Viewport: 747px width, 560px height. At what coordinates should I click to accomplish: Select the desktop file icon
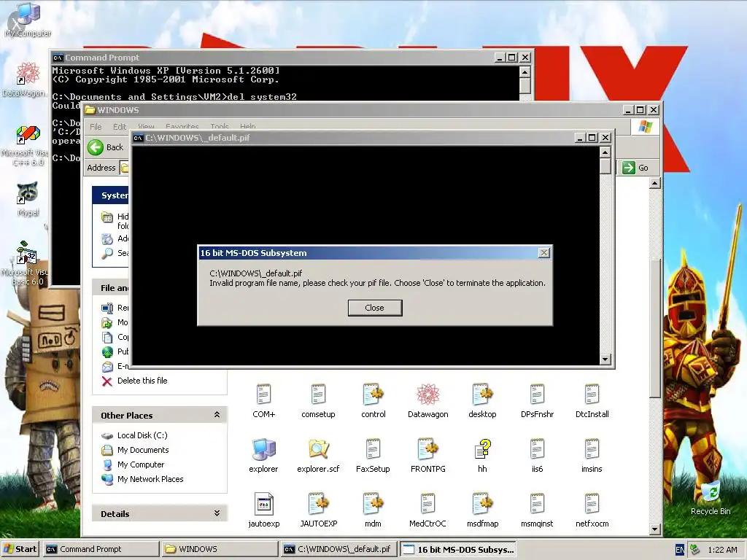482,401
